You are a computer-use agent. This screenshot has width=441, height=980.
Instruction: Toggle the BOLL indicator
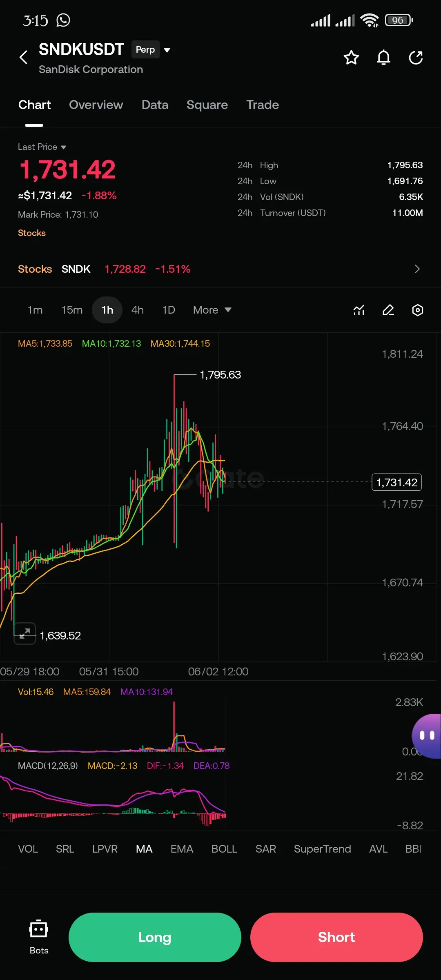pos(224,849)
